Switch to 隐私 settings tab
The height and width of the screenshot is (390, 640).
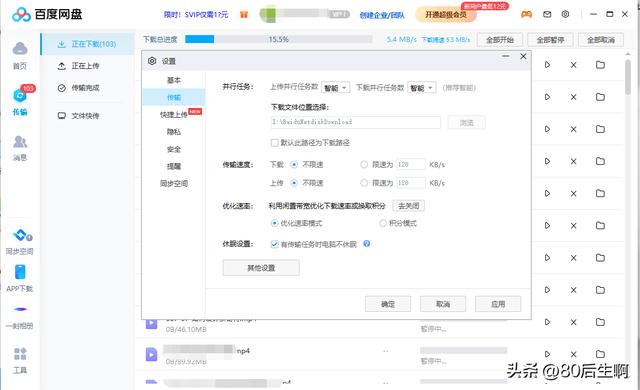pyautogui.click(x=173, y=132)
